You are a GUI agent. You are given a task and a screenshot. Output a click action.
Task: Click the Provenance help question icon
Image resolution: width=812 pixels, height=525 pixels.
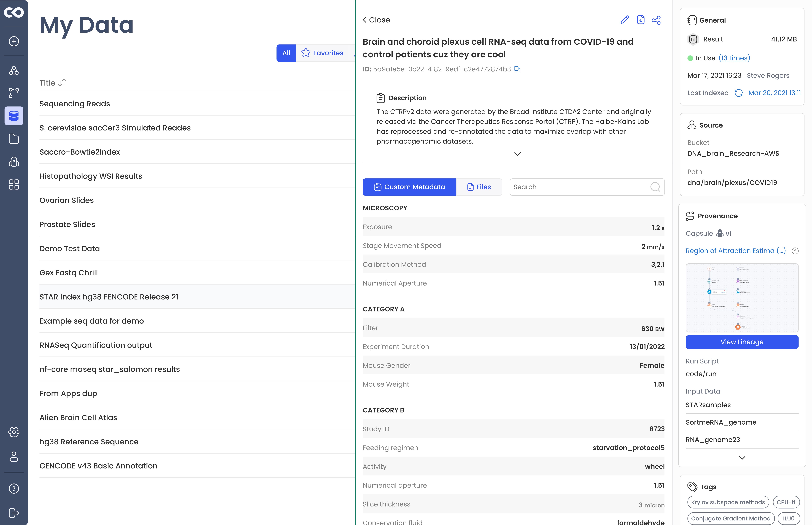coord(795,251)
